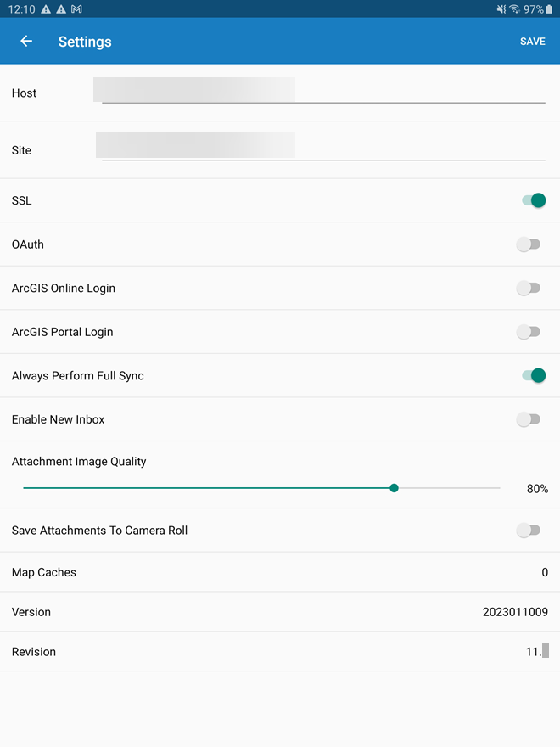
Task: Turn on ArcGIS Portal Login
Action: [529, 332]
